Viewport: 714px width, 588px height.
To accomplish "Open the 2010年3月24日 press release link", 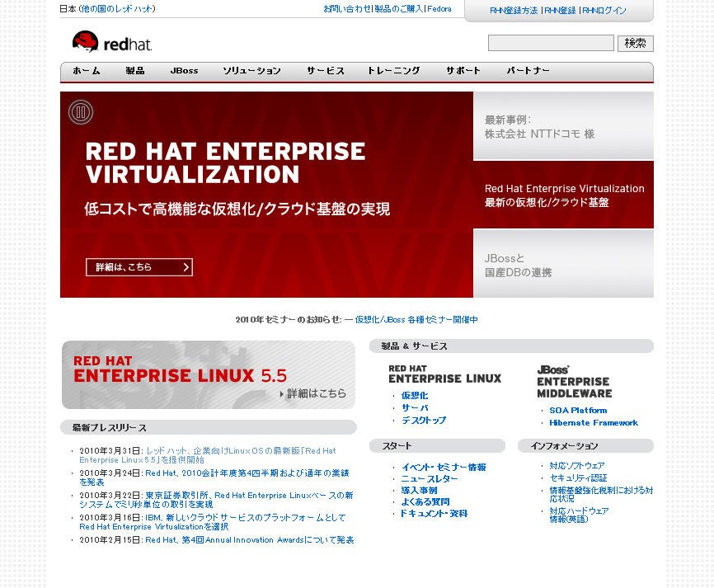I will pos(214,477).
